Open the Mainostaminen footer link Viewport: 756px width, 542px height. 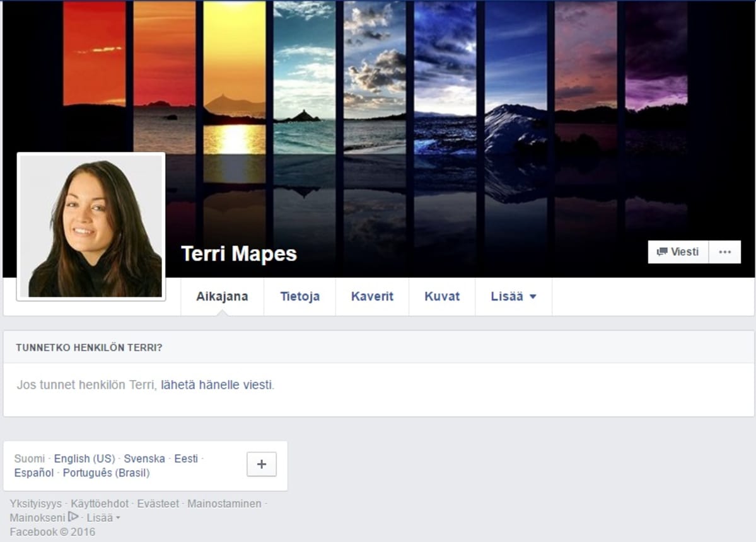pyautogui.click(x=224, y=504)
